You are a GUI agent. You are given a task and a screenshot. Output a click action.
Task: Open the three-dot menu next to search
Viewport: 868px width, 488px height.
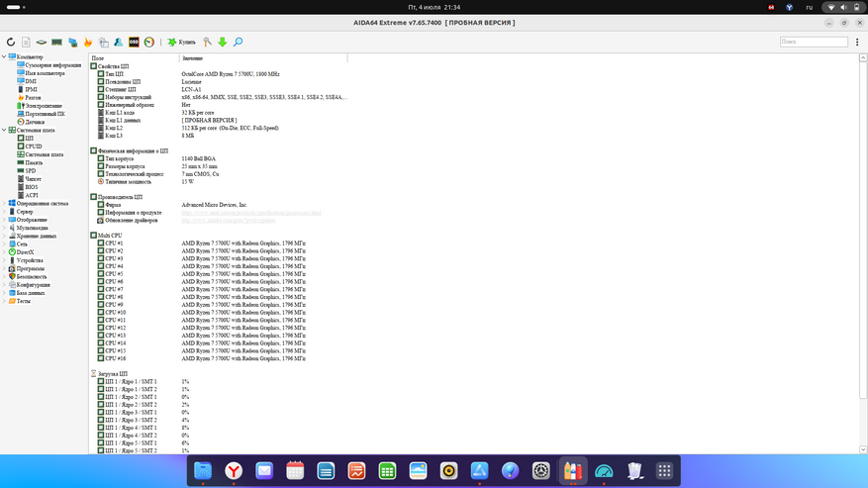857,43
